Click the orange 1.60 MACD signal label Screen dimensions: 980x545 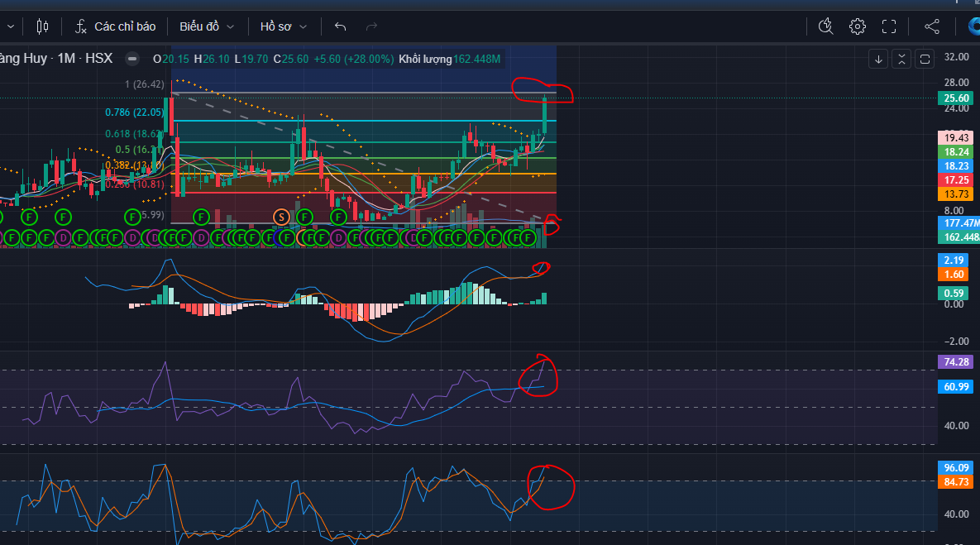954,275
